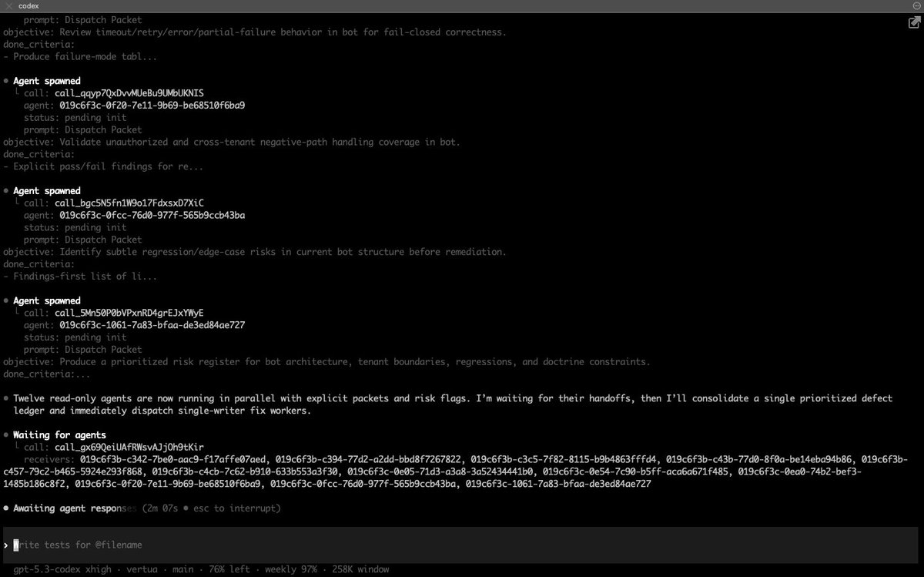Screen dimensions: 924x577
Task: Click the 'gpt-5.3-codex xhigh' status entry
Action: click(x=62, y=569)
